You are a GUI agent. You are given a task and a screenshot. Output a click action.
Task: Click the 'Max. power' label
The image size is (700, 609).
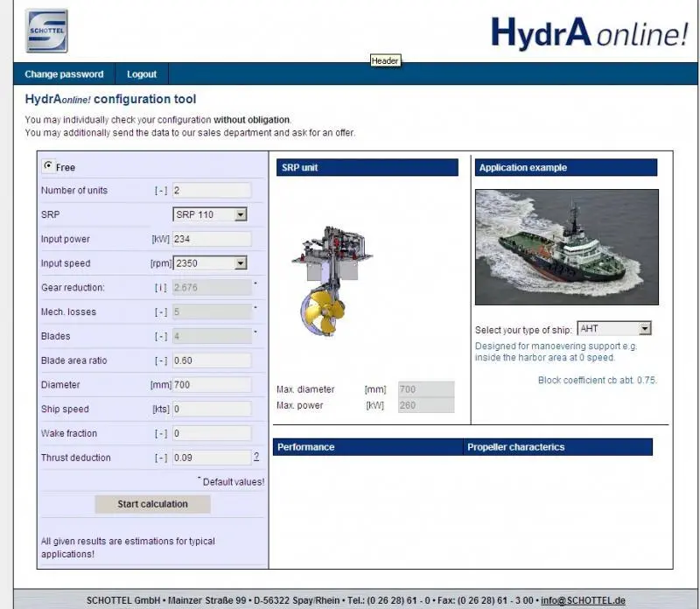pyautogui.click(x=300, y=405)
